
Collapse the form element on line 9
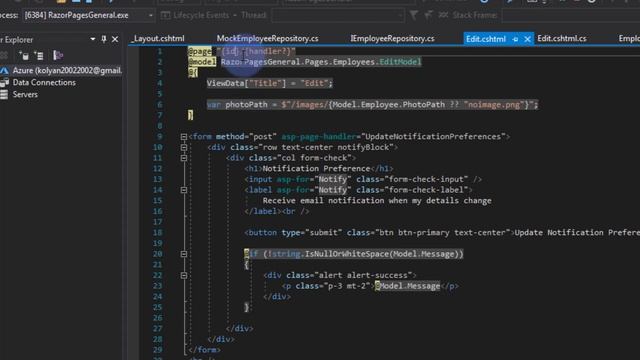184,137
